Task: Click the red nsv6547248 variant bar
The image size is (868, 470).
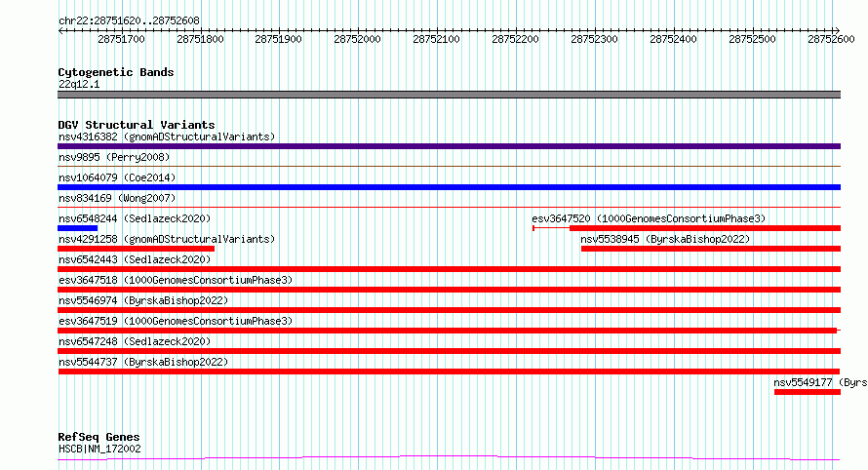Action: coord(449,351)
